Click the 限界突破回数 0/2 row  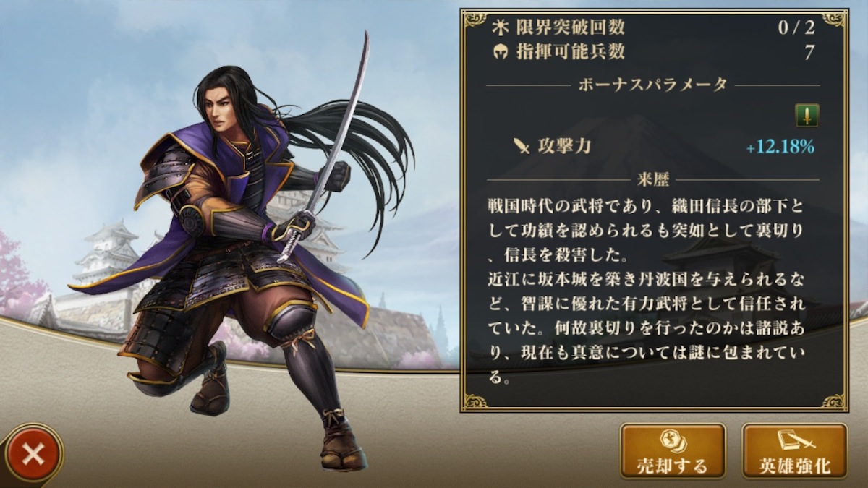(x=653, y=28)
